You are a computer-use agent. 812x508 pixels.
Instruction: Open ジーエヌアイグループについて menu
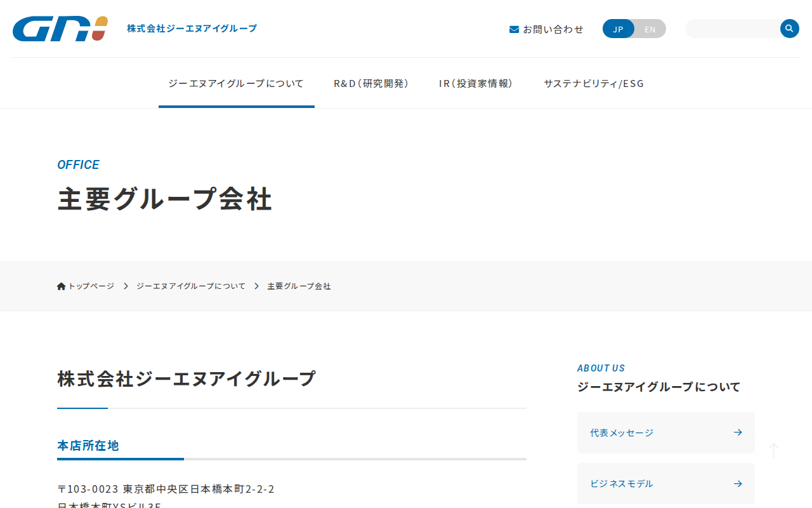point(236,83)
